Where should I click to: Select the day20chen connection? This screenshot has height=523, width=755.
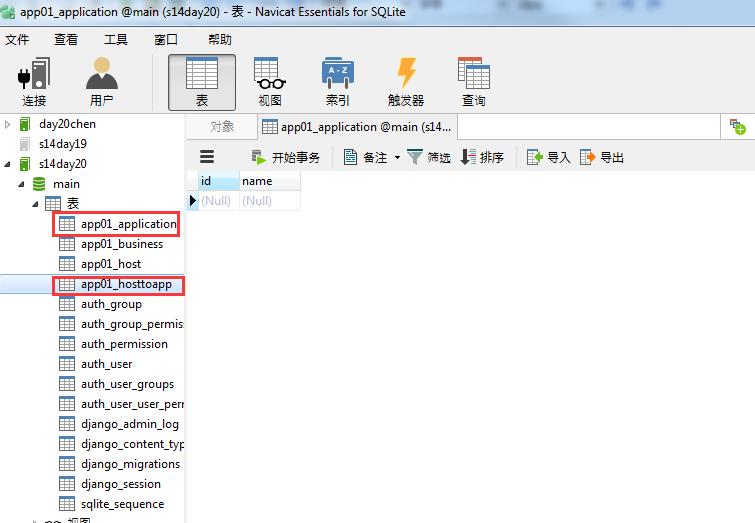pos(67,124)
